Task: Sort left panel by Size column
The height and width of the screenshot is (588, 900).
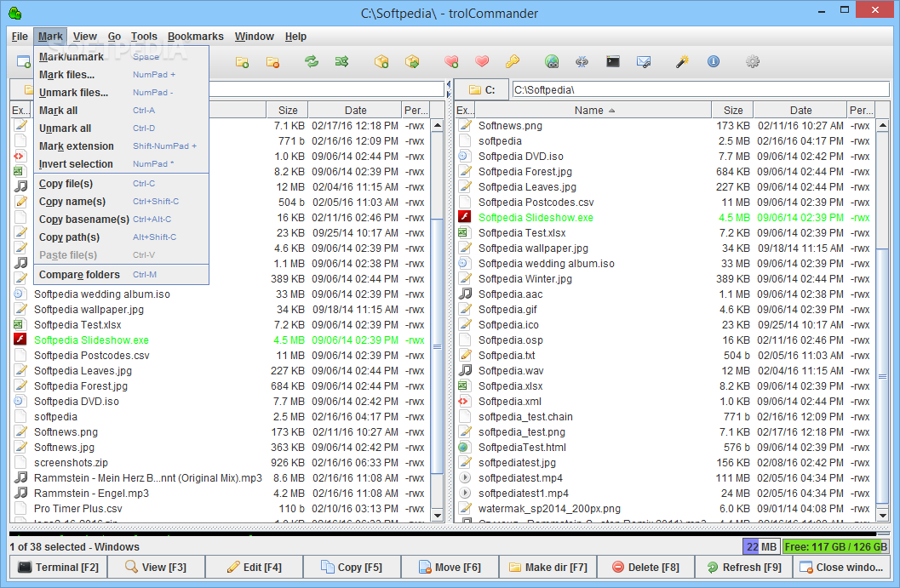Action: click(x=287, y=110)
